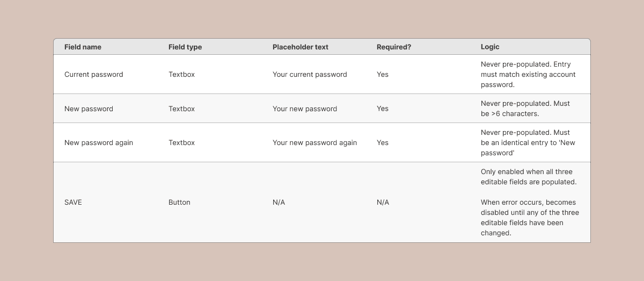Screen dimensions: 644x281
Task: Click logic text about matching existing account password
Action: [528, 74]
